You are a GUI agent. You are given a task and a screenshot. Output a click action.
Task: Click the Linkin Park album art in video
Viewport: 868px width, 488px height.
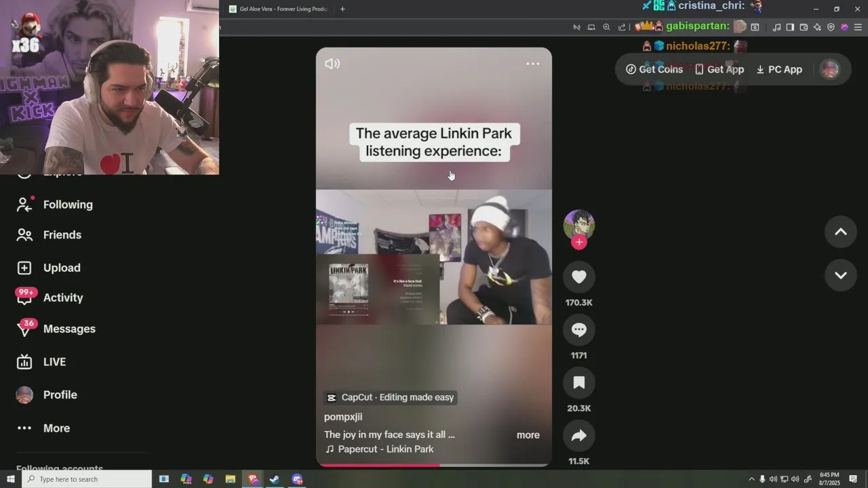click(x=349, y=283)
